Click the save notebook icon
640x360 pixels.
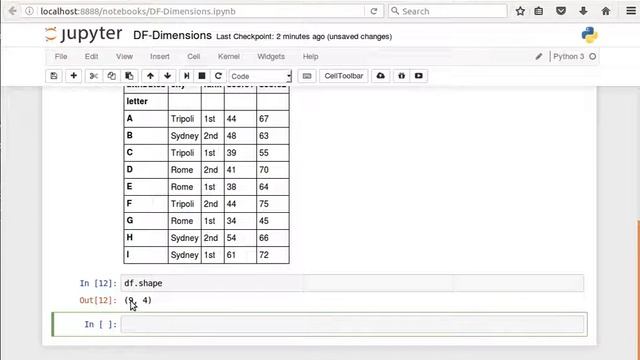pyautogui.click(x=54, y=76)
